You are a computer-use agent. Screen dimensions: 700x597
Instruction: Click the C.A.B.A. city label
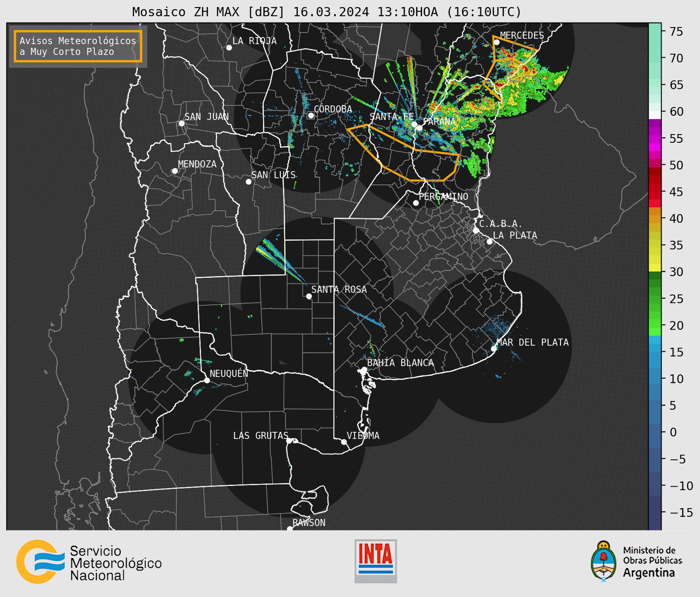click(x=501, y=224)
